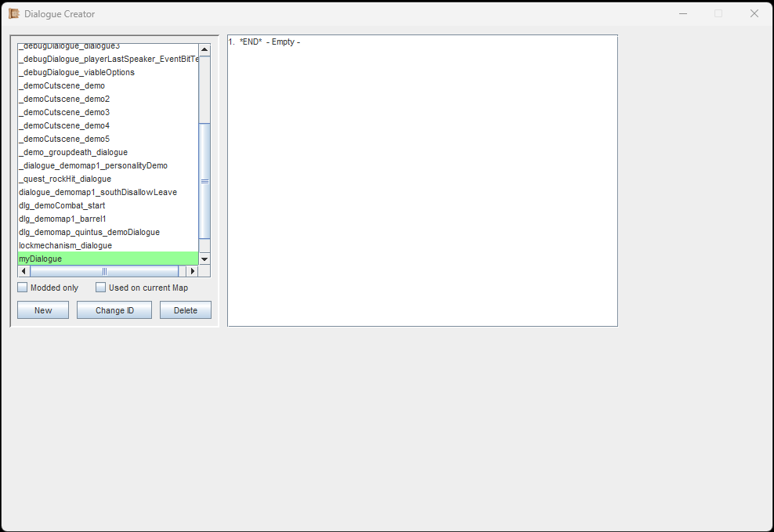
Task: Click the horizontal scrollbar thumb
Action: tap(104, 271)
